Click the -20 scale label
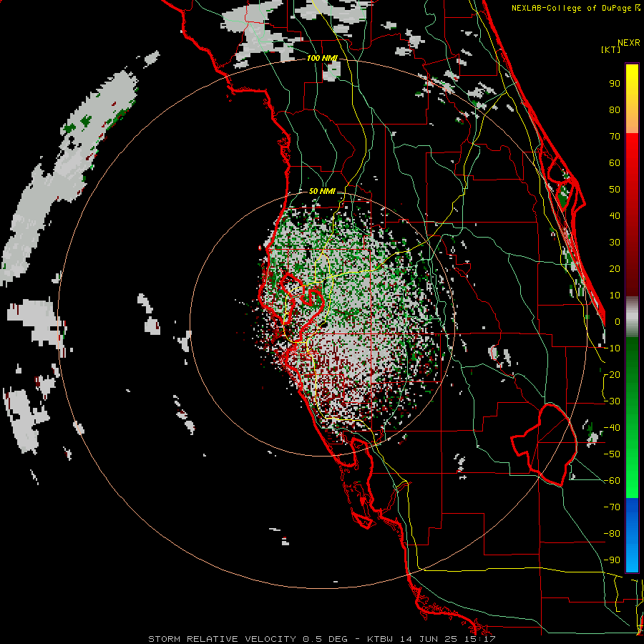The image size is (644, 644). pyautogui.click(x=612, y=374)
